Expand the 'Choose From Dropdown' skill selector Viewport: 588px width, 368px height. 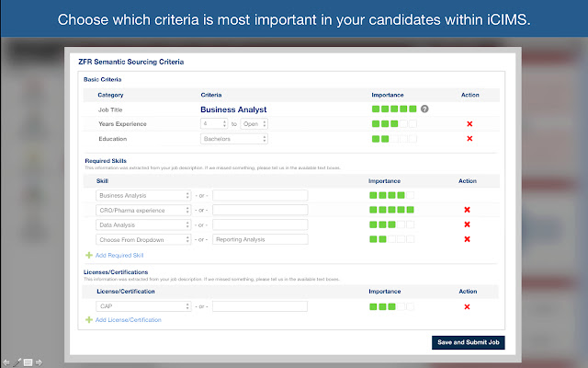[x=143, y=239]
